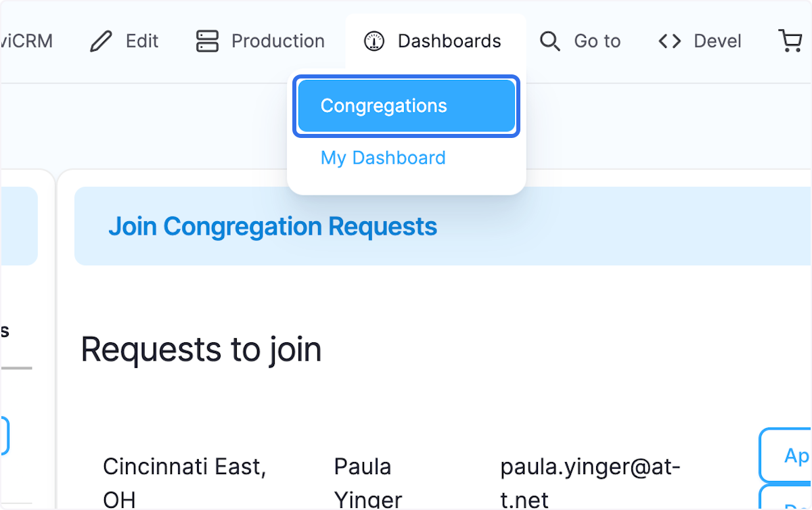Open the Go to menu

597,41
